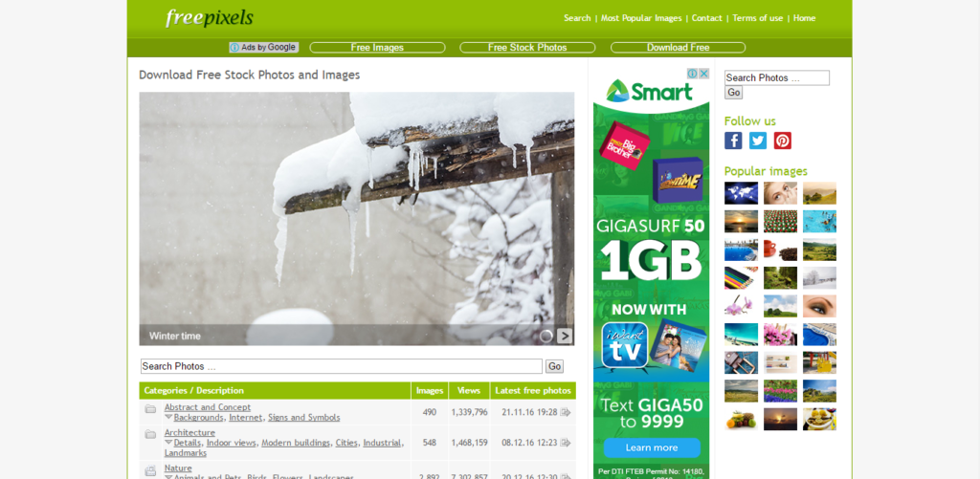
Task: Open the Details subcategory
Action: pos(188,443)
